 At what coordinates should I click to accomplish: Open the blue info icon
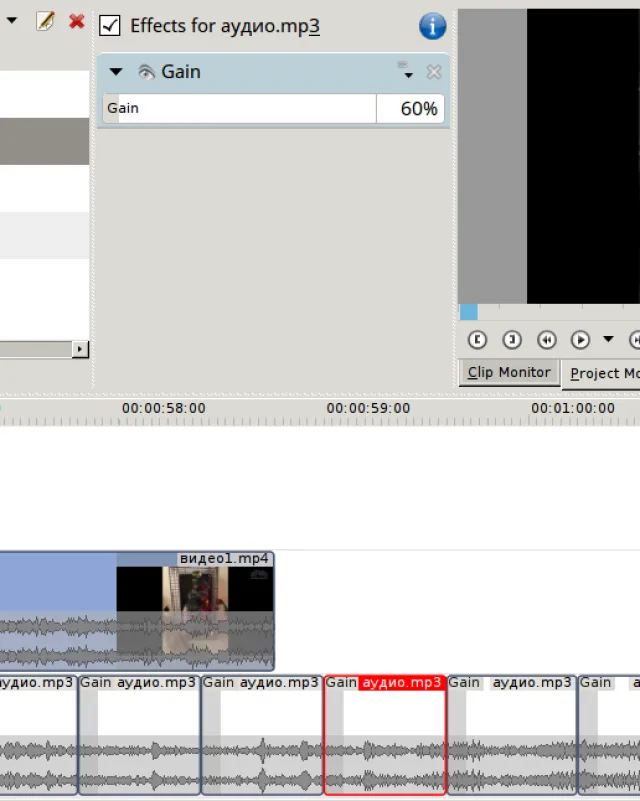pyautogui.click(x=432, y=26)
